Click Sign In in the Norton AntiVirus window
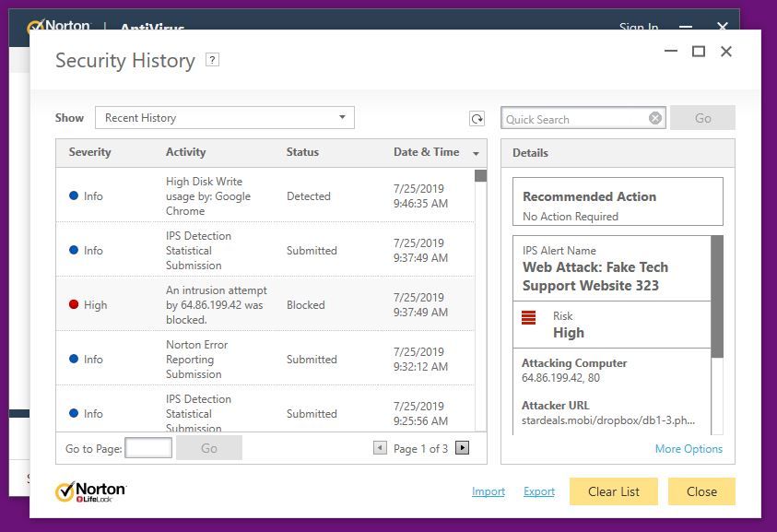777x532 pixels. click(638, 26)
